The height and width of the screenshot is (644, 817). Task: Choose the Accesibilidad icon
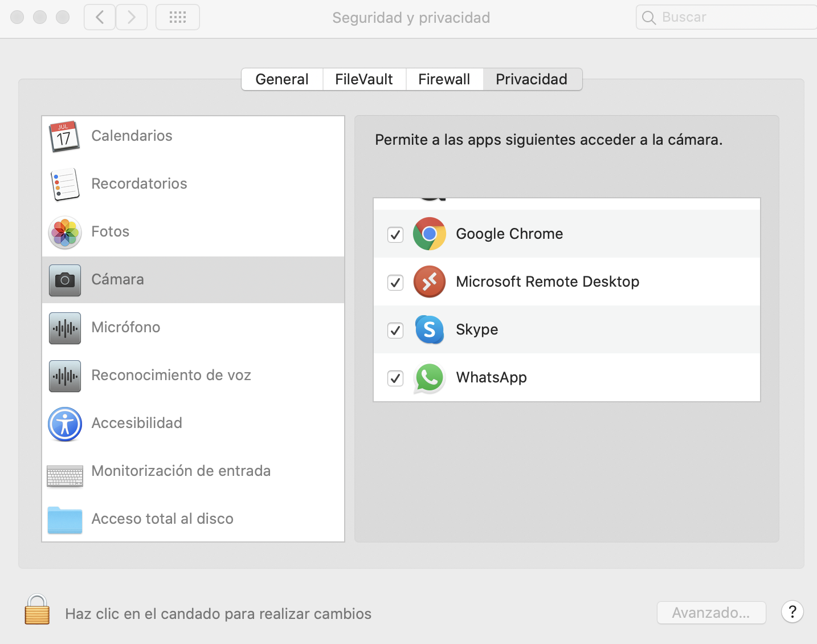(65, 423)
